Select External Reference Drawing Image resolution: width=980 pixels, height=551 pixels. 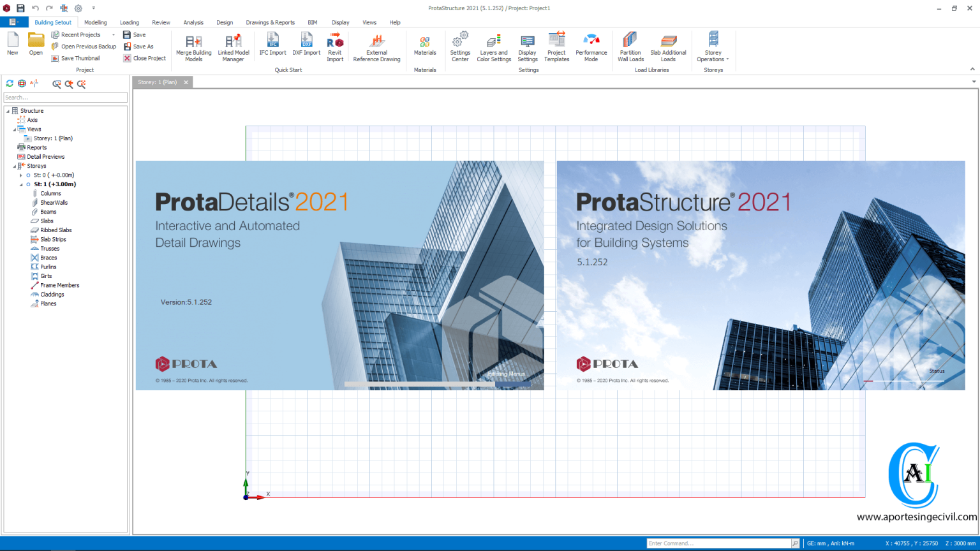[376, 46]
